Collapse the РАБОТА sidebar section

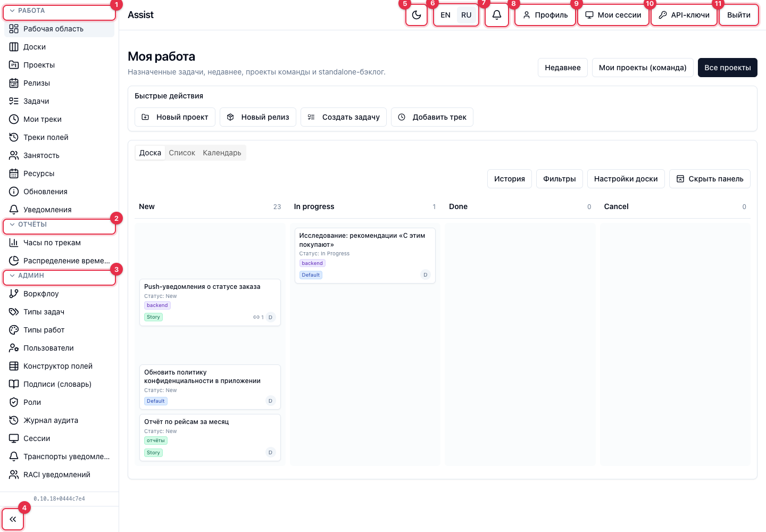(59, 11)
